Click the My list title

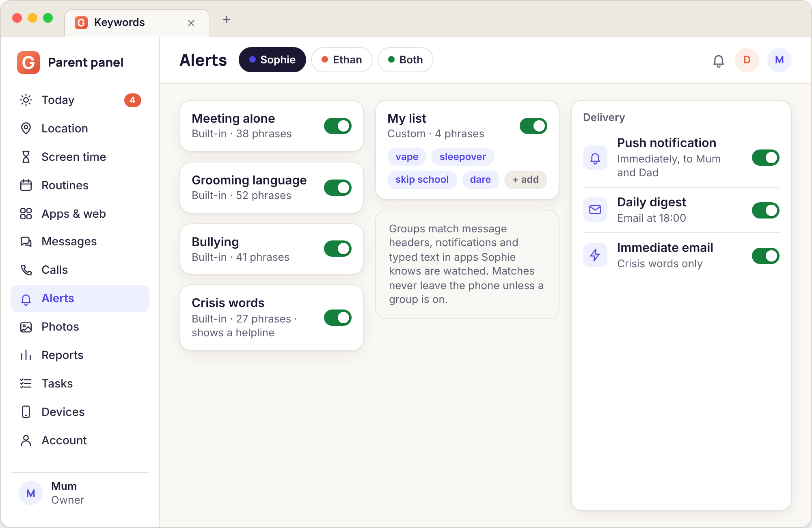point(407,119)
